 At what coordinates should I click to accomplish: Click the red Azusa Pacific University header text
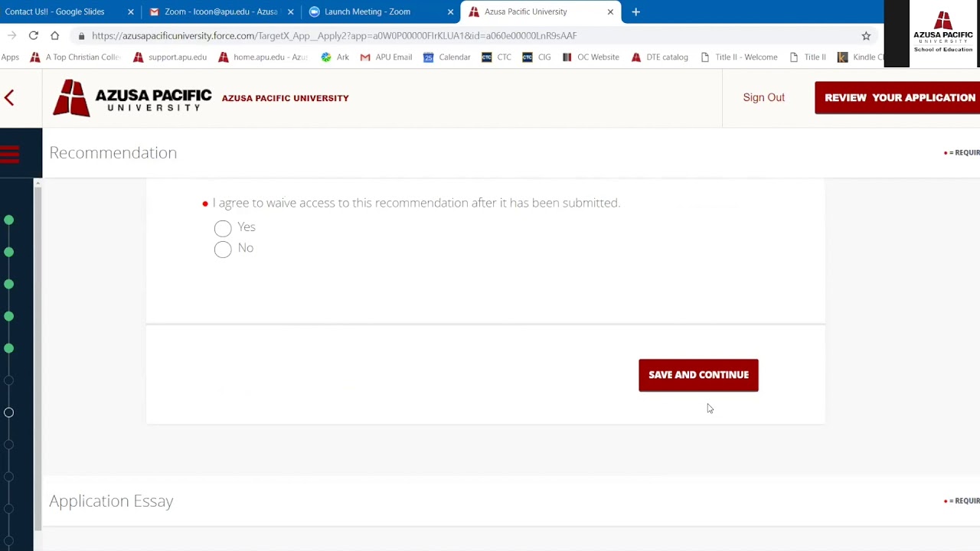(285, 98)
